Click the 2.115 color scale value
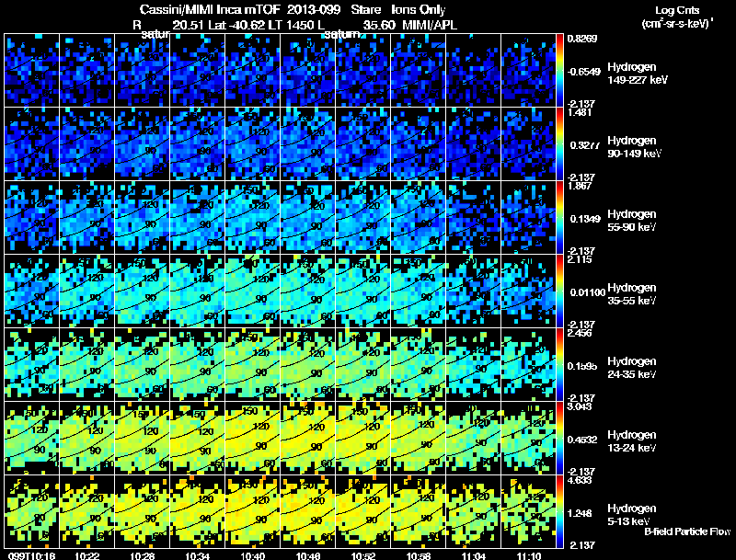Viewport: 736px width, 560px height. (x=580, y=260)
